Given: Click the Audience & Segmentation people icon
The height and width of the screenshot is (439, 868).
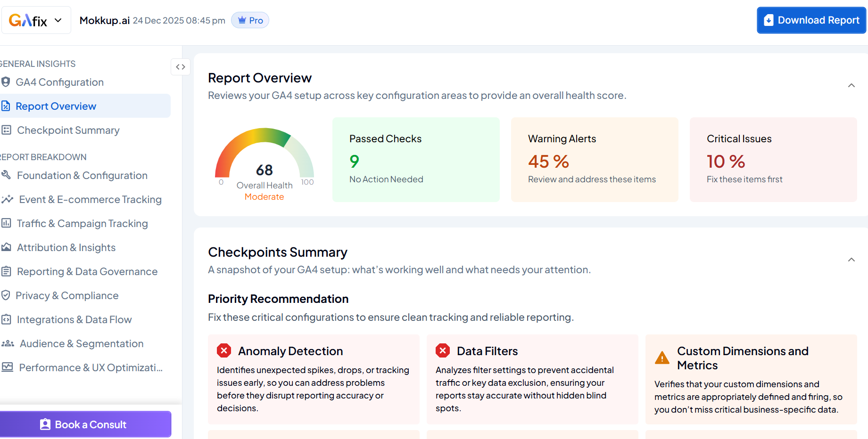Looking at the screenshot, I should tap(8, 343).
